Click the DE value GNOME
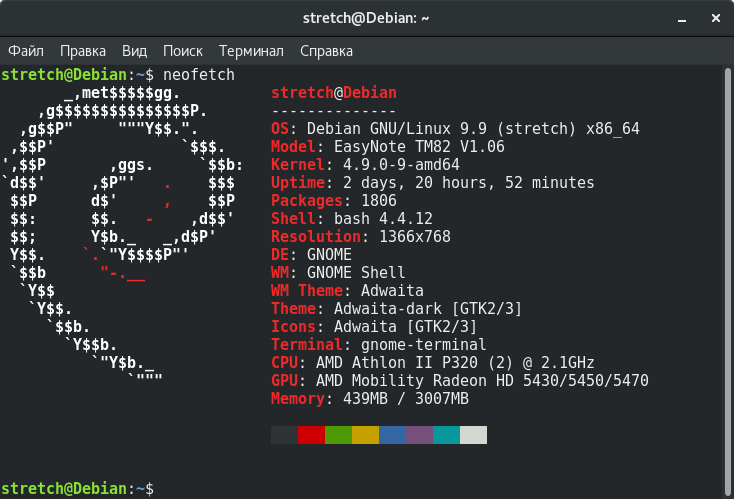This screenshot has width=734, height=499. [329, 255]
